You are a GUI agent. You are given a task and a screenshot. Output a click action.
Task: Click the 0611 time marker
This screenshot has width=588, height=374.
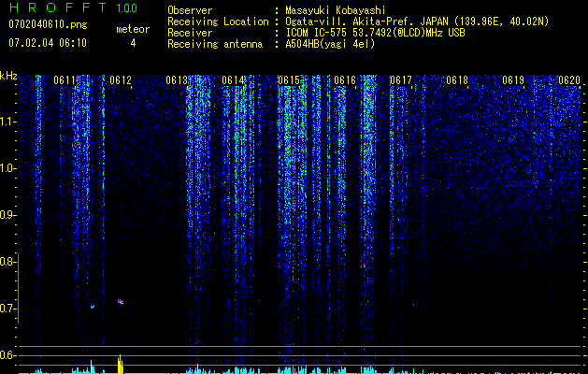click(65, 80)
